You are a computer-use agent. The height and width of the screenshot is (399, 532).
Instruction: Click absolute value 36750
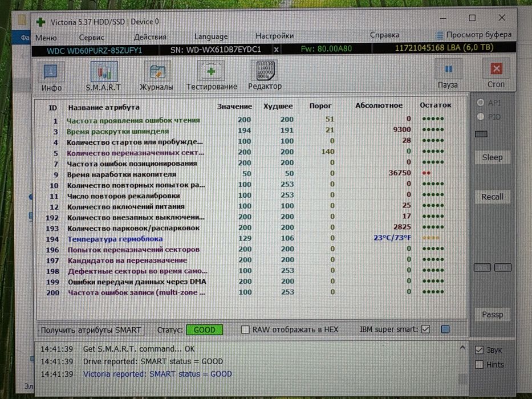pyautogui.click(x=400, y=173)
